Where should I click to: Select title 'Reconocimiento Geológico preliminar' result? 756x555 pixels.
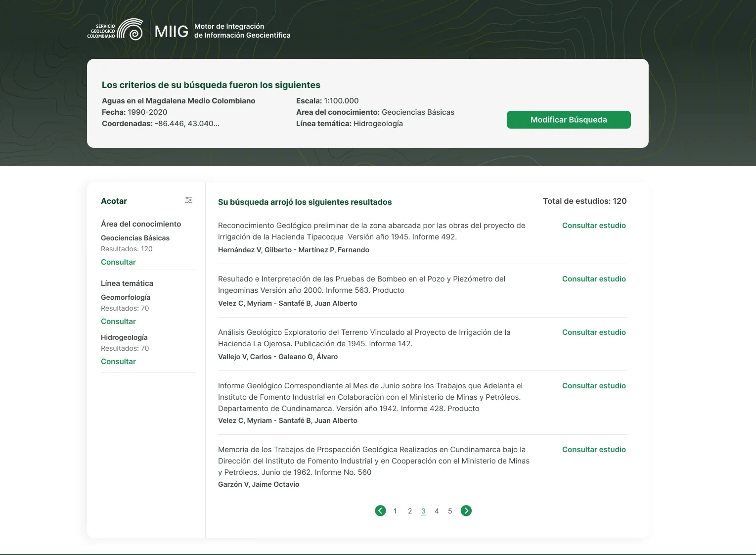pos(371,231)
